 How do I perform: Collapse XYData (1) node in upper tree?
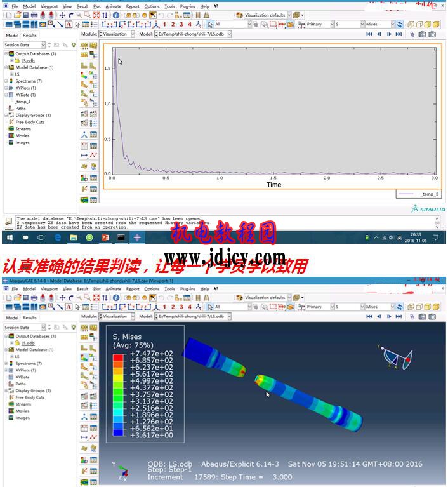[x=6, y=95]
